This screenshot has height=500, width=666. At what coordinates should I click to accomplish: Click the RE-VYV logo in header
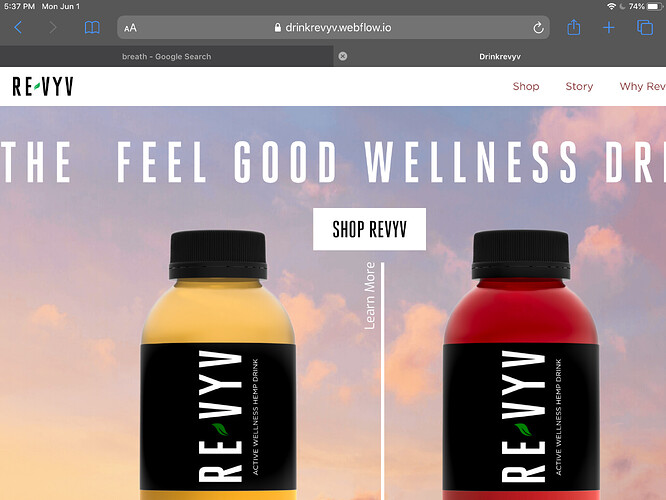(x=43, y=86)
